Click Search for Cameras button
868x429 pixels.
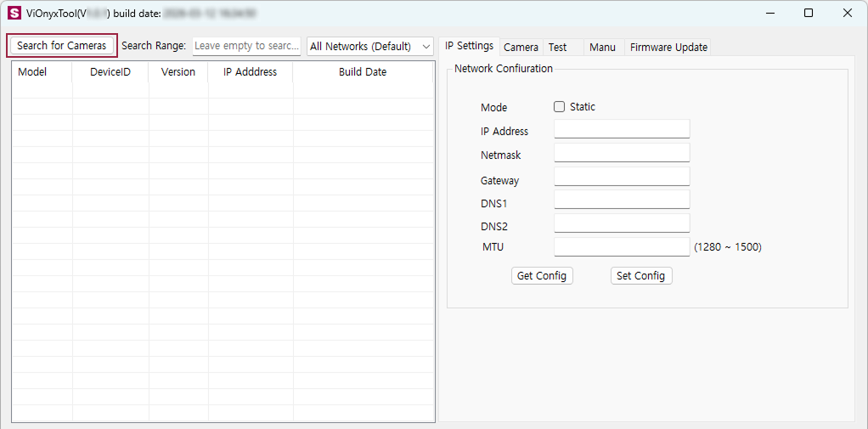(x=62, y=46)
